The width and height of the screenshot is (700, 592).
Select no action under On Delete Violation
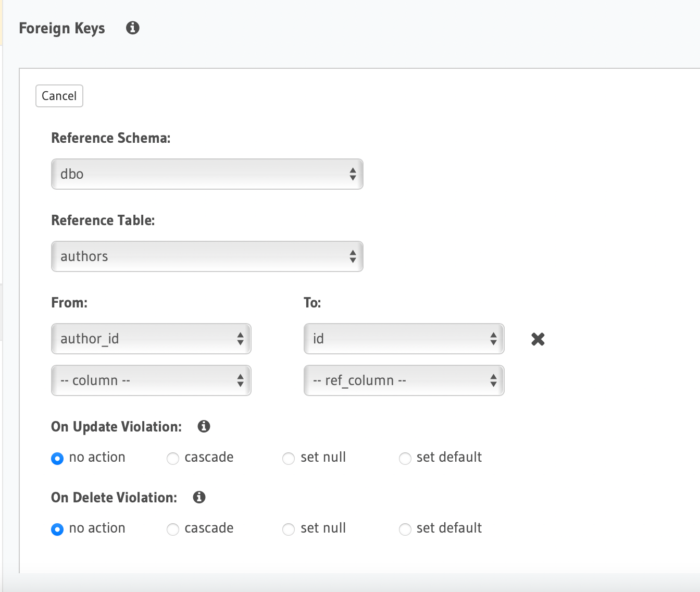point(57,529)
